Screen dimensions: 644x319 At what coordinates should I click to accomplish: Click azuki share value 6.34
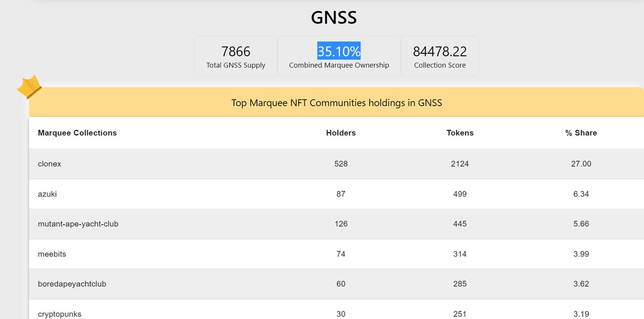[x=581, y=194]
